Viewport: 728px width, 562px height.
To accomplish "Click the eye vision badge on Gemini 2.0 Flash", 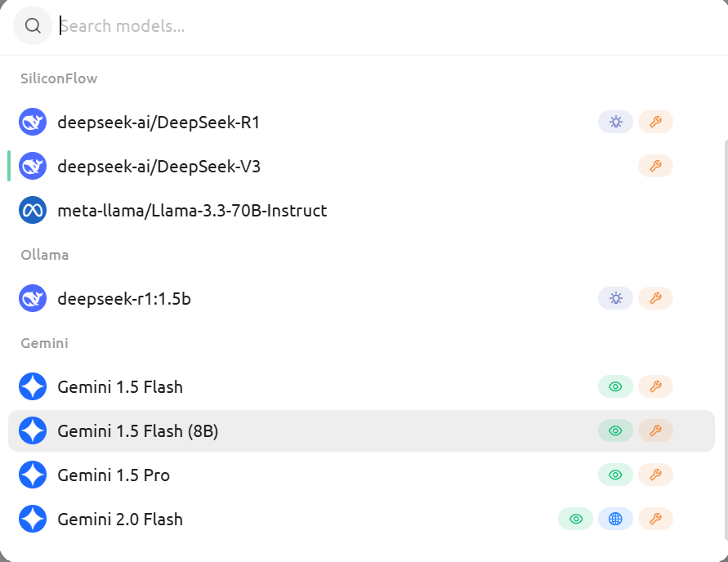I will click(x=575, y=519).
